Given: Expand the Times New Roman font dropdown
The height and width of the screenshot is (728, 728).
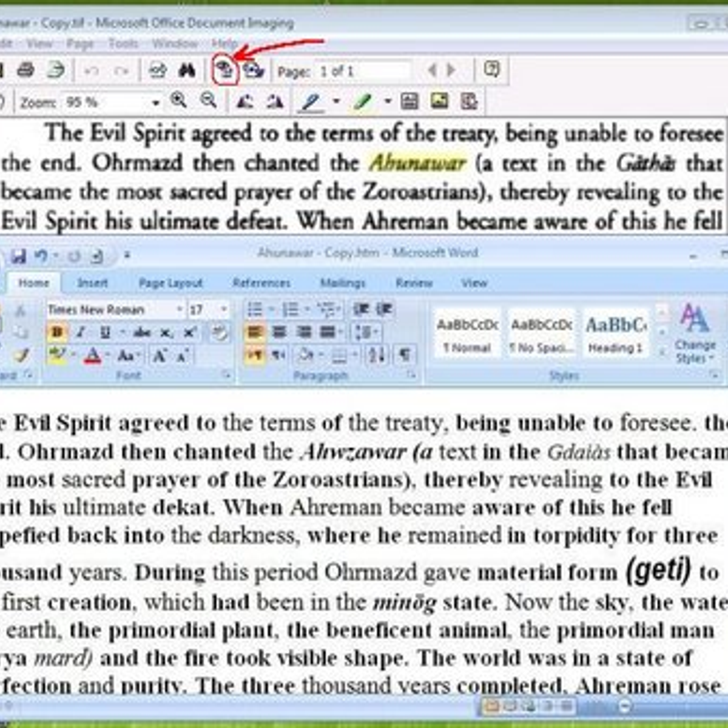Looking at the screenshot, I should [x=180, y=310].
